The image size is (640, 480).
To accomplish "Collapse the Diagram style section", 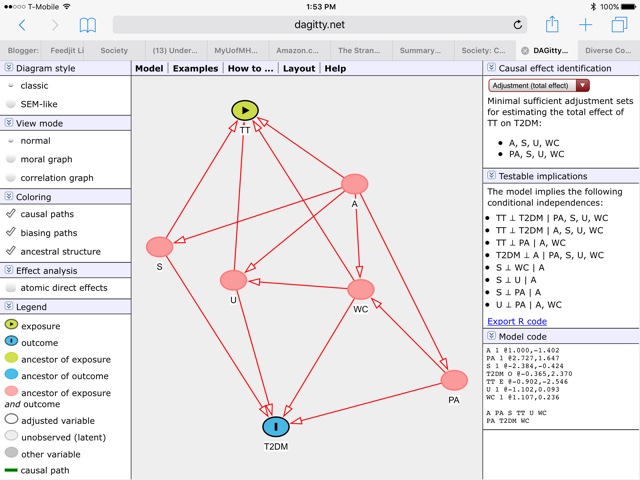I will tap(8, 68).
